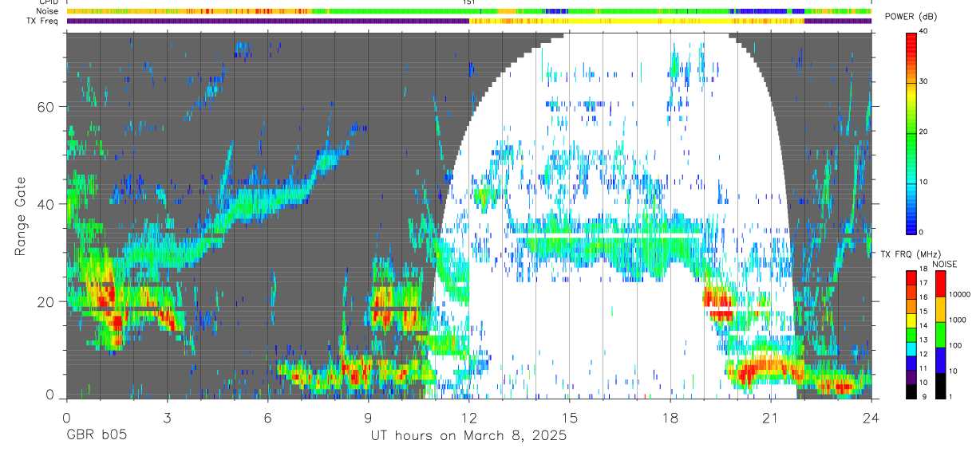Click the '10000' label on the NOISE scale
Image resolution: width=980 pixels, height=452 pixels.
point(960,294)
